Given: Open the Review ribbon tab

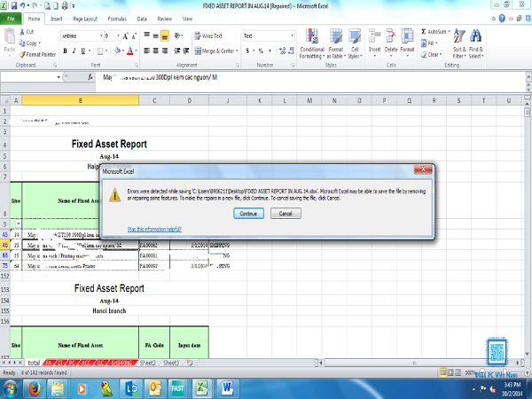Looking at the screenshot, I should [165, 19].
